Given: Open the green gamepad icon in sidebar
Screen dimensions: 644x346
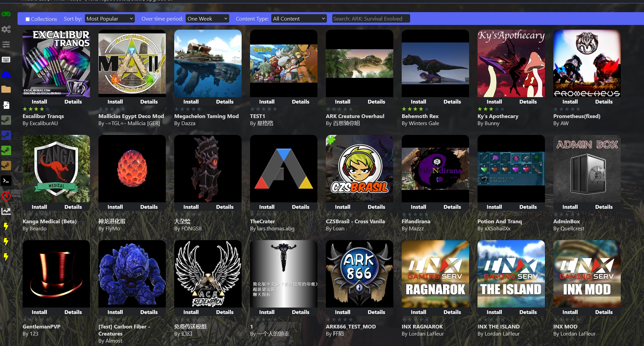Looking at the screenshot, I should tap(6, 14).
